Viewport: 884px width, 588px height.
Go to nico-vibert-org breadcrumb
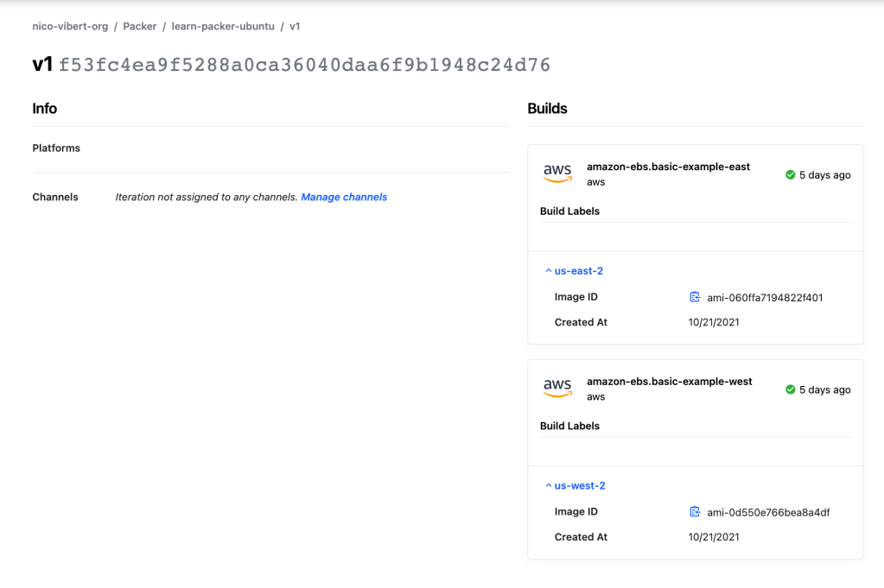70,27
